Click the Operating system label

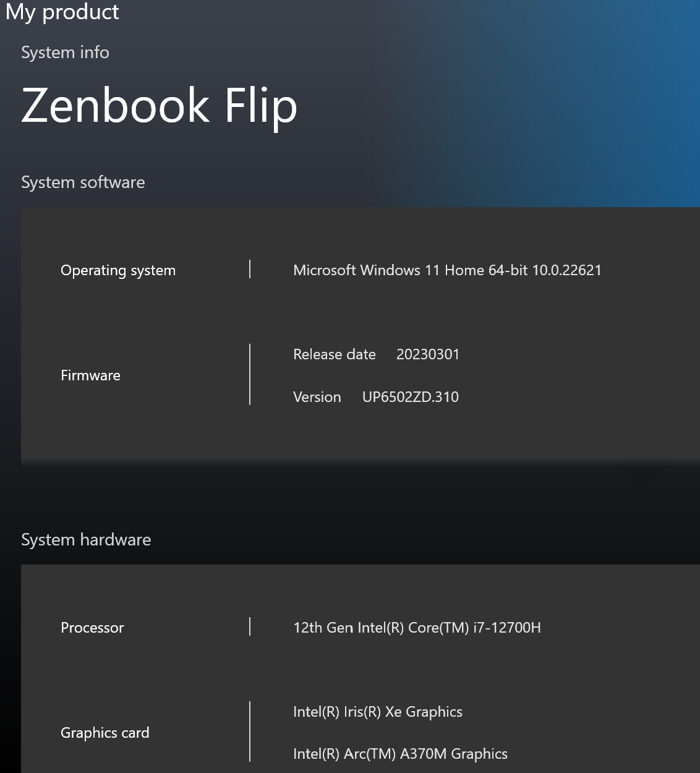[x=117, y=270]
